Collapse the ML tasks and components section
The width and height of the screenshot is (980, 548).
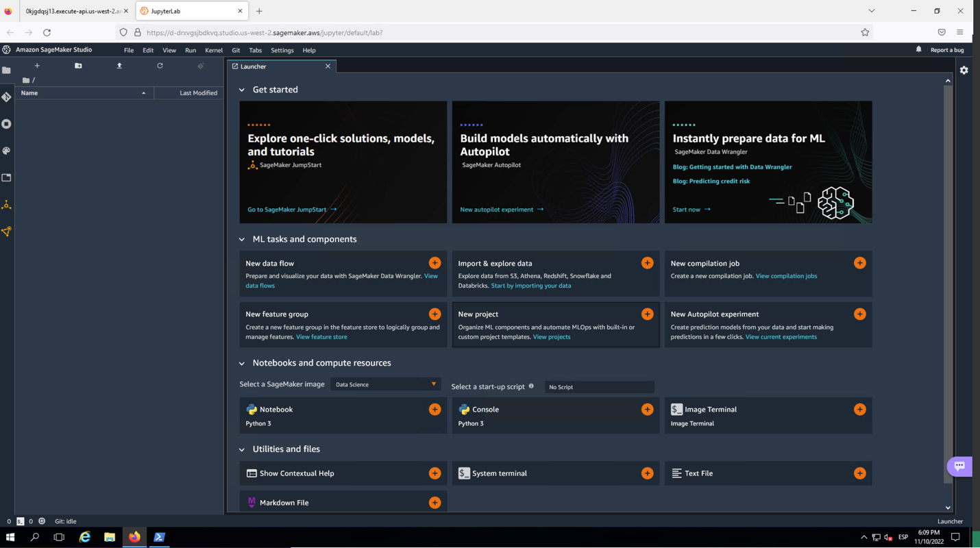coord(242,240)
